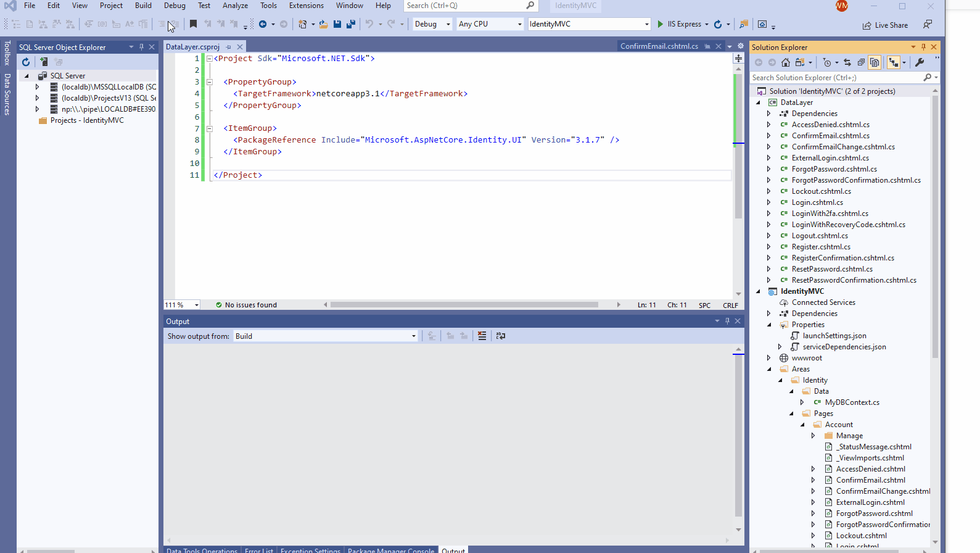Click the Home icon in Solution Explorer
The width and height of the screenshot is (980, 553).
point(786,62)
